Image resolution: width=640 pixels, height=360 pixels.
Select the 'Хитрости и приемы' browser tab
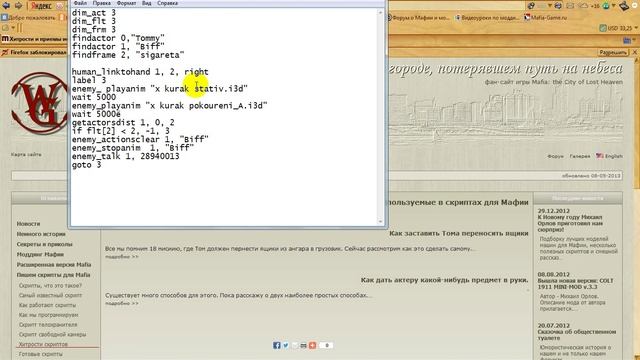(35, 39)
